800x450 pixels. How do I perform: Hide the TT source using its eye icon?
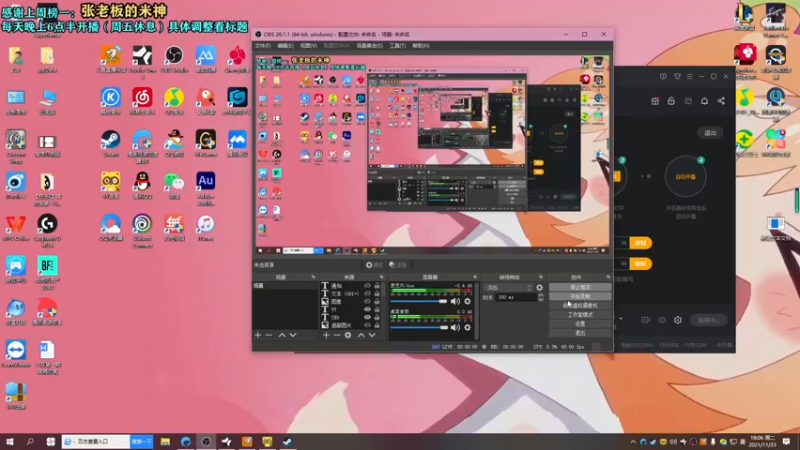click(x=367, y=309)
